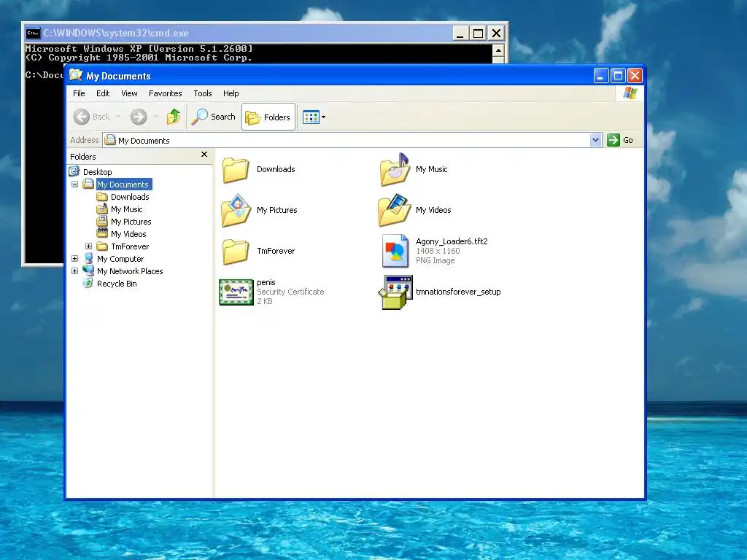The width and height of the screenshot is (747, 560).
Task: Select My Documents in the tree
Action: 123,184
